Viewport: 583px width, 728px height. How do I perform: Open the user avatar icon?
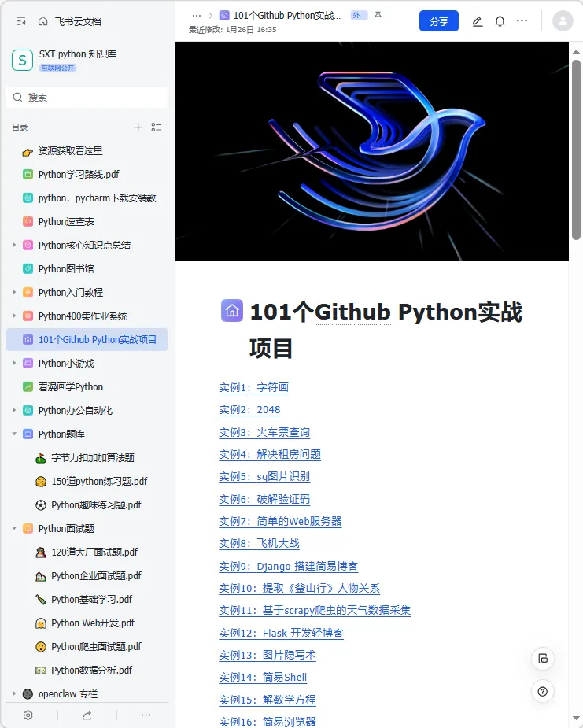pyautogui.click(x=563, y=21)
